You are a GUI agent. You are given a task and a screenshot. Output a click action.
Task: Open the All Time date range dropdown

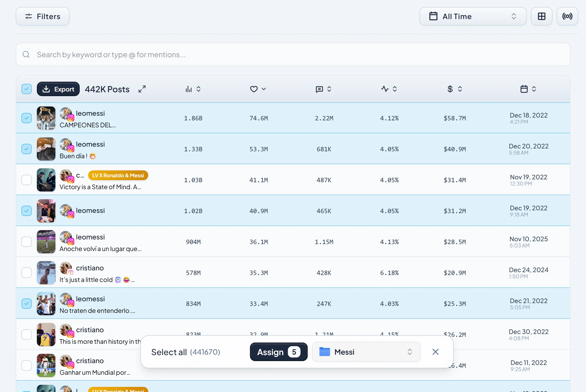tap(473, 16)
